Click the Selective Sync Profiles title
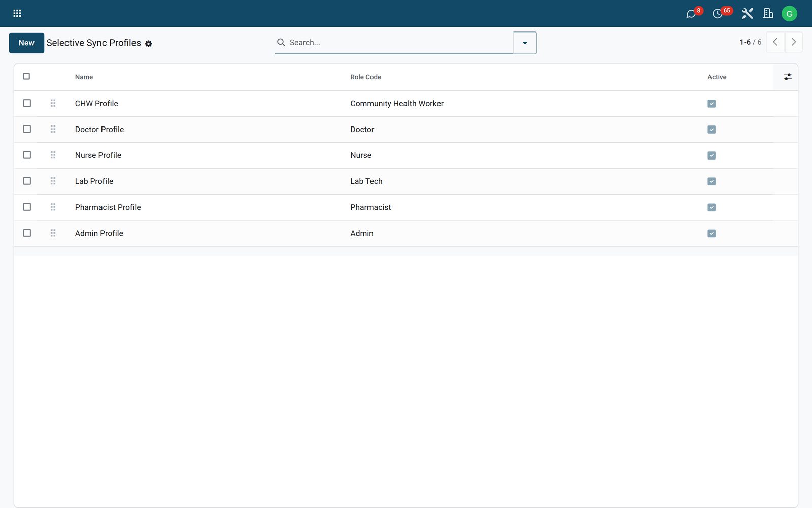812x508 pixels. (x=94, y=43)
